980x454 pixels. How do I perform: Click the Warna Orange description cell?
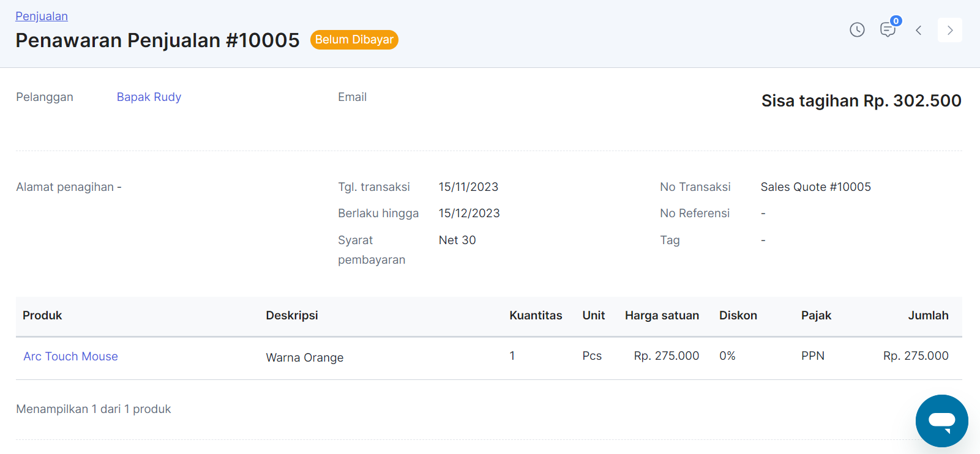click(304, 358)
